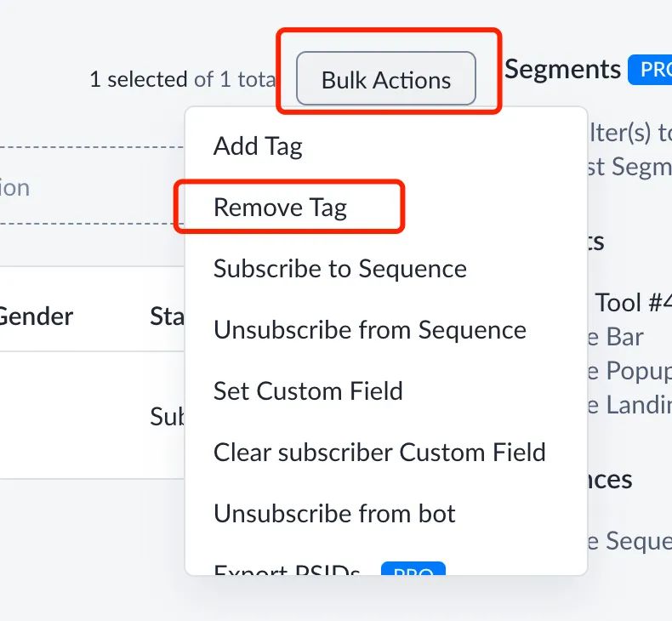This screenshot has height=621, width=672.
Task: Open the Segments heading
Action: [562, 70]
